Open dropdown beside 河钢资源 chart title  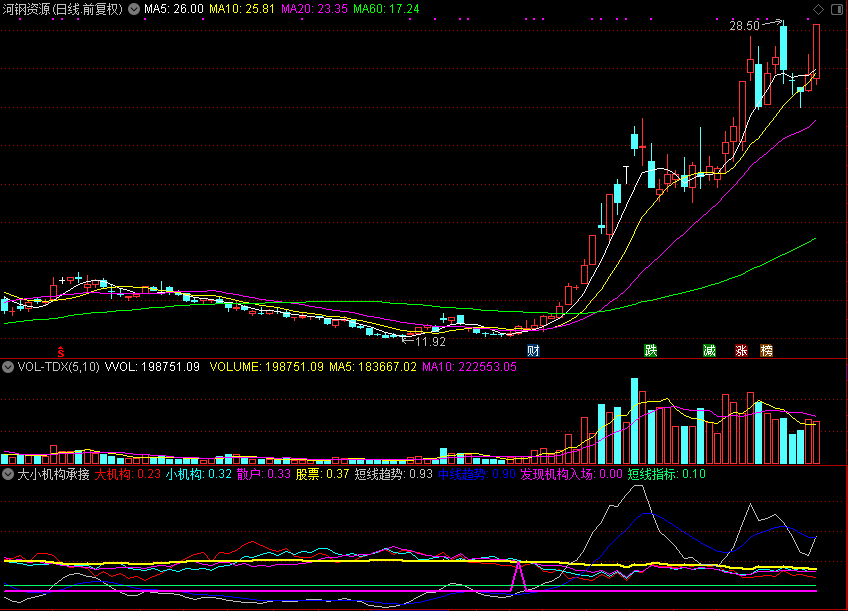[x=134, y=9]
